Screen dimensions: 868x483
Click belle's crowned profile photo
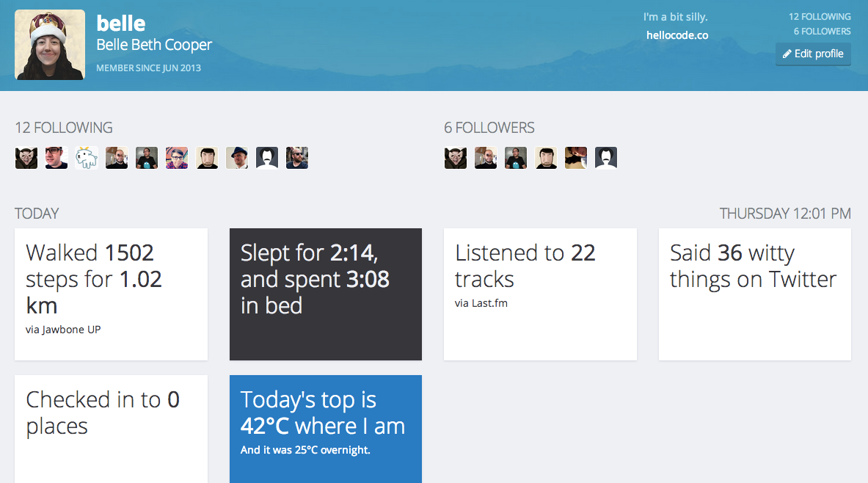tap(50, 45)
